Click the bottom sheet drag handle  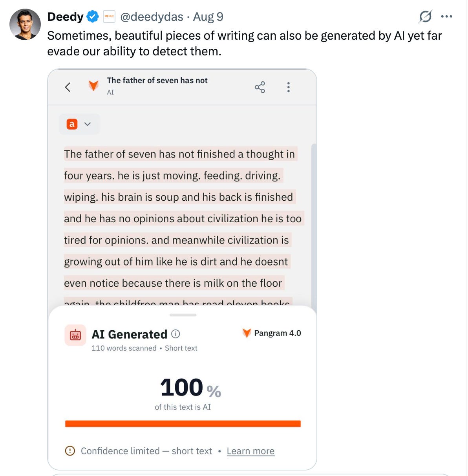pyautogui.click(x=183, y=315)
